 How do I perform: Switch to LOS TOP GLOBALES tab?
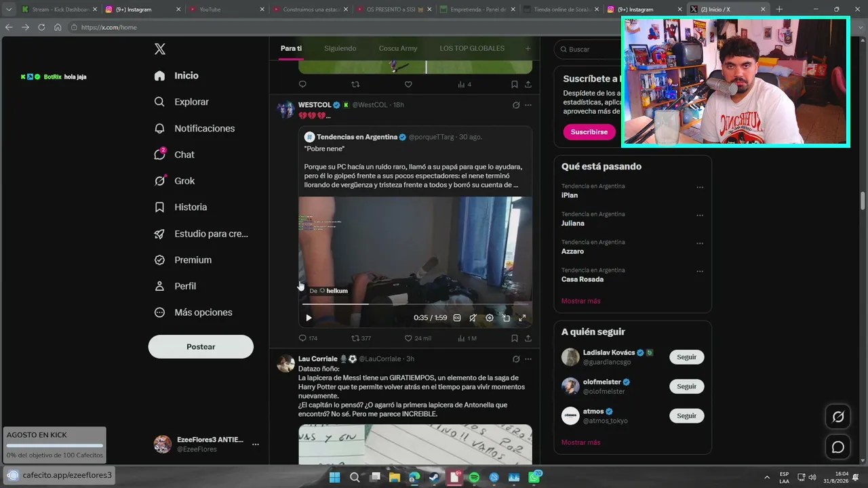[x=472, y=49]
